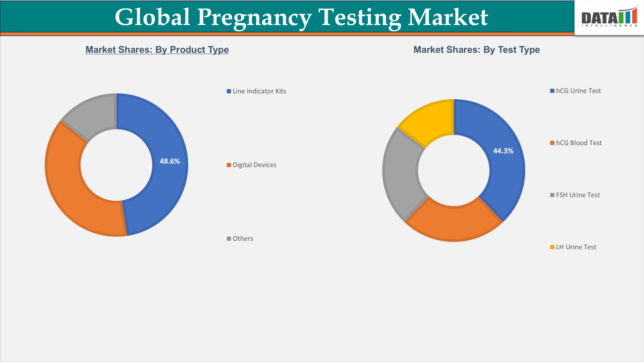Open the Market Shares: By Product Type heading
Screen dimensions: 644x362
click(157, 50)
